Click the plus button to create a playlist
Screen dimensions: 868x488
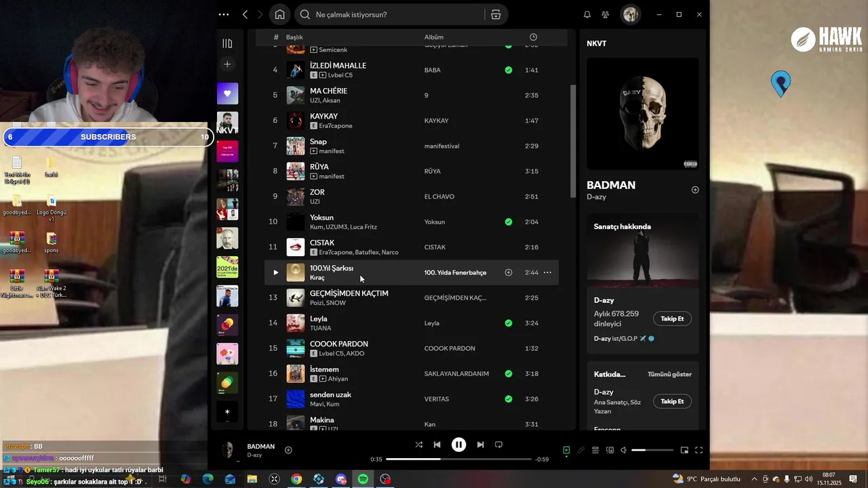(227, 64)
